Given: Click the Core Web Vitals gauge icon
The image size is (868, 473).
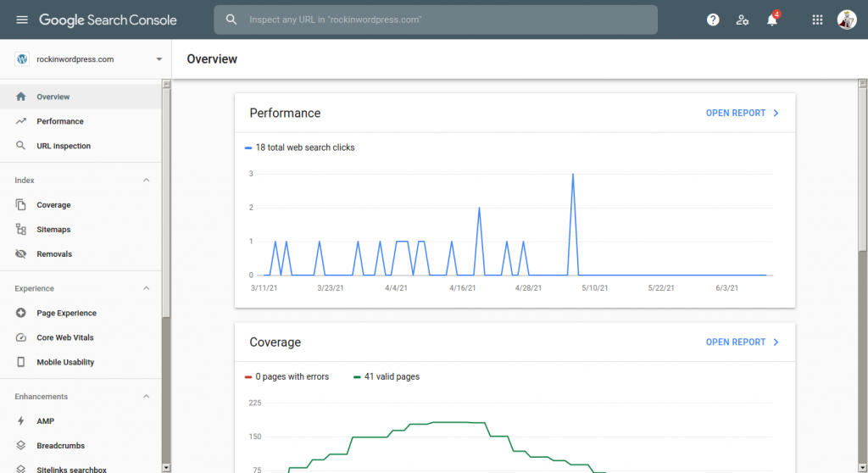Looking at the screenshot, I should click(x=21, y=337).
